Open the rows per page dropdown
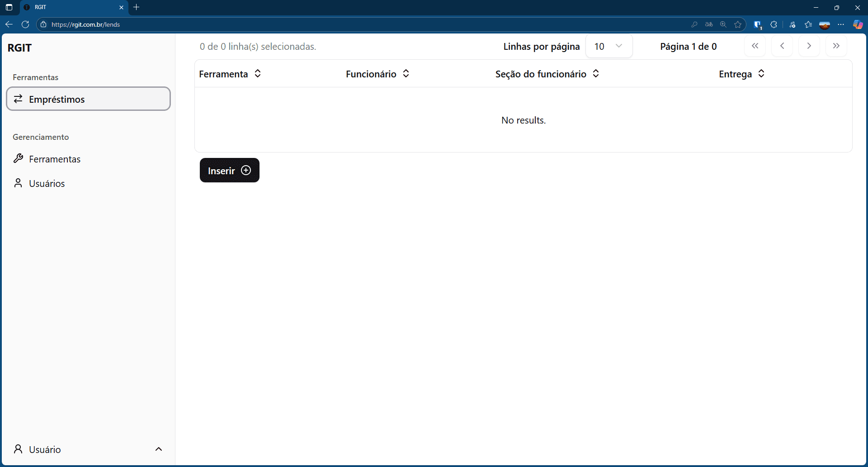Screen dimensions: 868x467 [x=609, y=46]
